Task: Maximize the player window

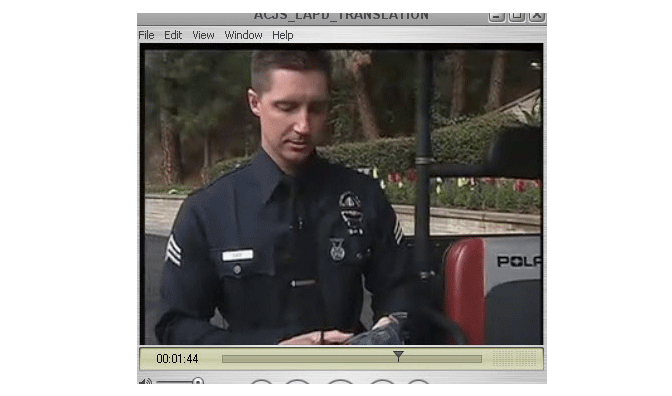Action: point(516,17)
